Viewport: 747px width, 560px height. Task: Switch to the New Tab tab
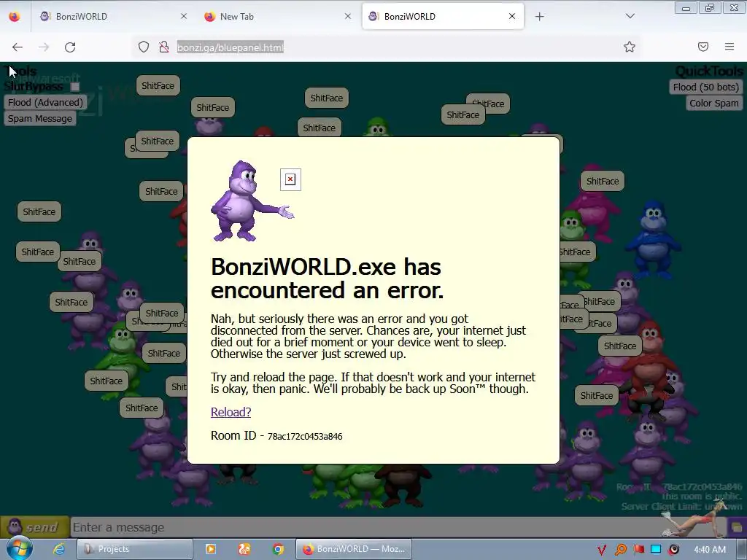[x=278, y=16]
